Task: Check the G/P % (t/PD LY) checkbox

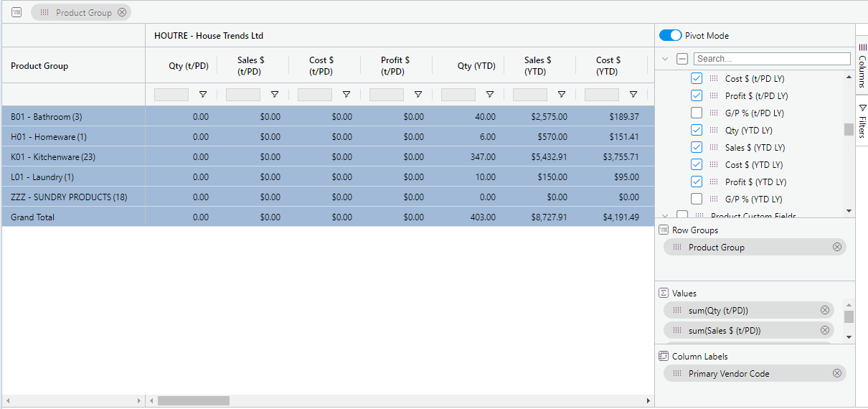Action: (697, 113)
